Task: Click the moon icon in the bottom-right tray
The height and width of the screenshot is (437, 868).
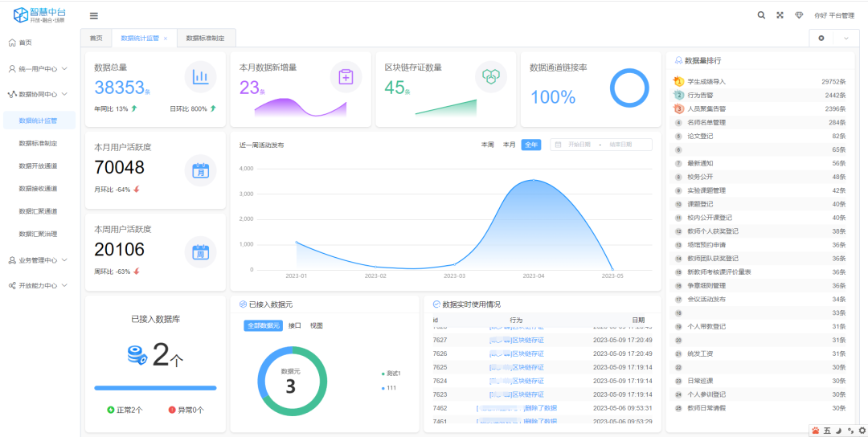Action: 838,431
